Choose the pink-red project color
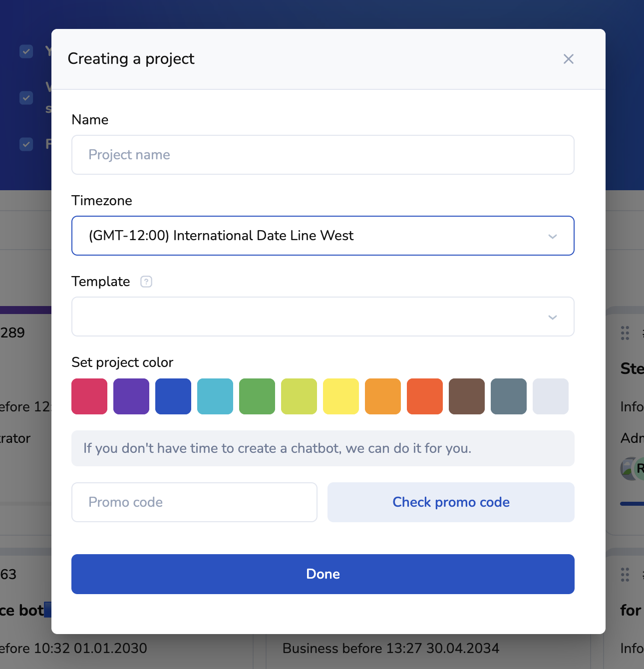The width and height of the screenshot is (644, 669). click(89, 396)
